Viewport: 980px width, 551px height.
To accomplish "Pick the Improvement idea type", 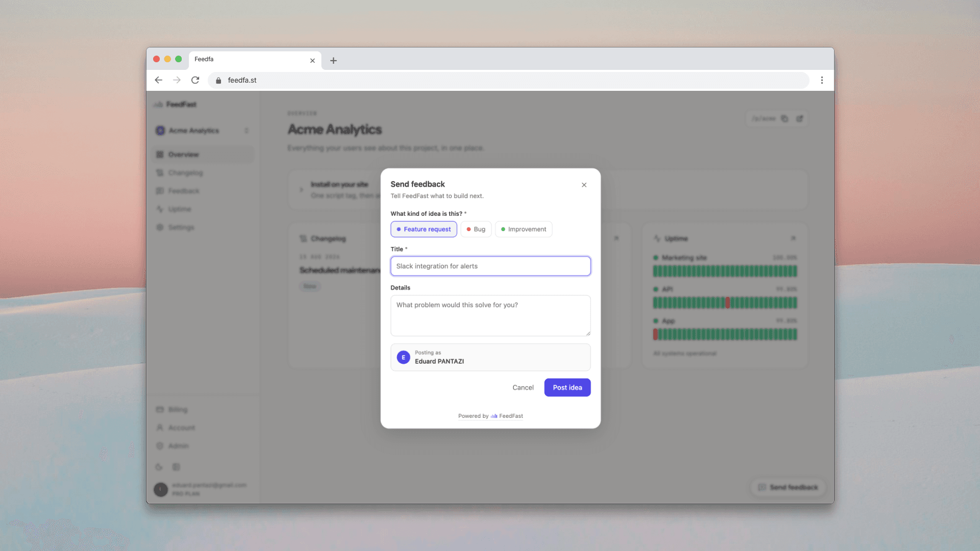I will pos(523,229).
